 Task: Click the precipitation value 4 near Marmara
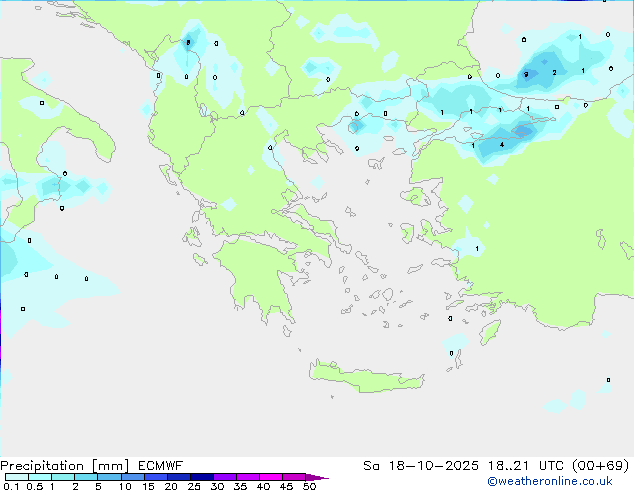[x=500, y=145]
